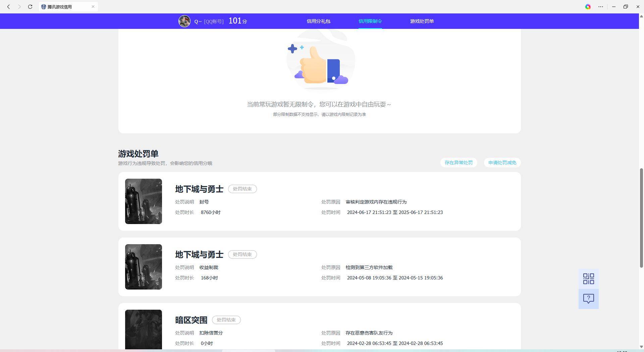Screen dimensions: 644x352
Task: Click 申请处罚减免 button
Action: click(502, 163)
